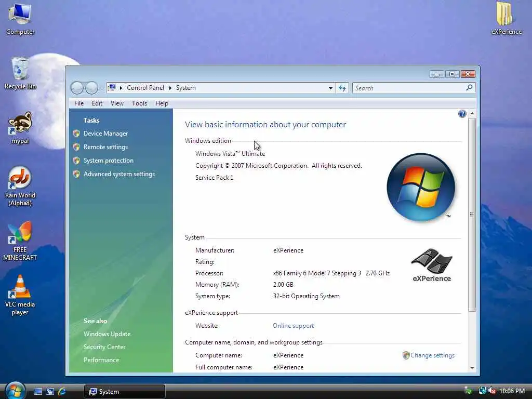532x399 pixels.
Task: Click the search magnifier icon
Action: pyautogui.click(x=469, y=88)
